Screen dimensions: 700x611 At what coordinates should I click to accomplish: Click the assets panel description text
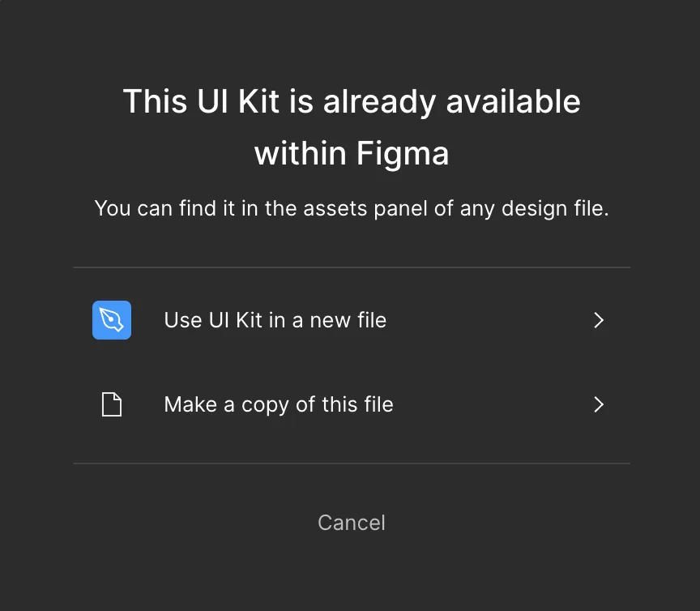coord(352,208)
